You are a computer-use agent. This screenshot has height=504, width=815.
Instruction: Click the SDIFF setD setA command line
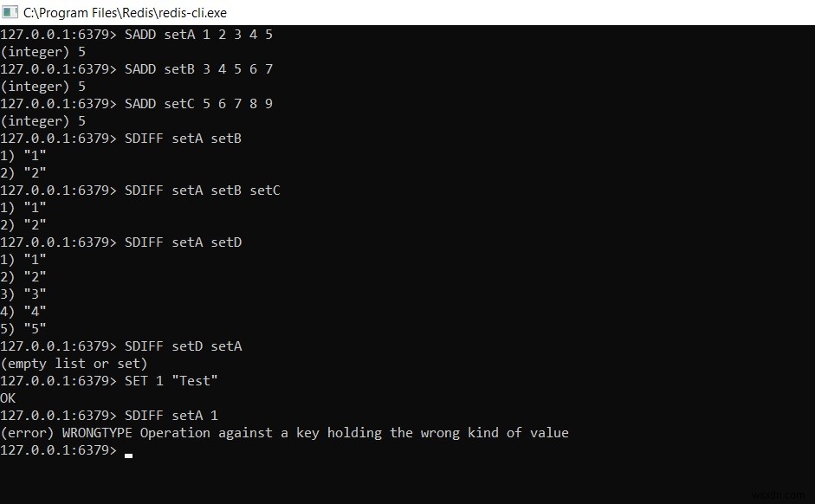coord(183,346)
